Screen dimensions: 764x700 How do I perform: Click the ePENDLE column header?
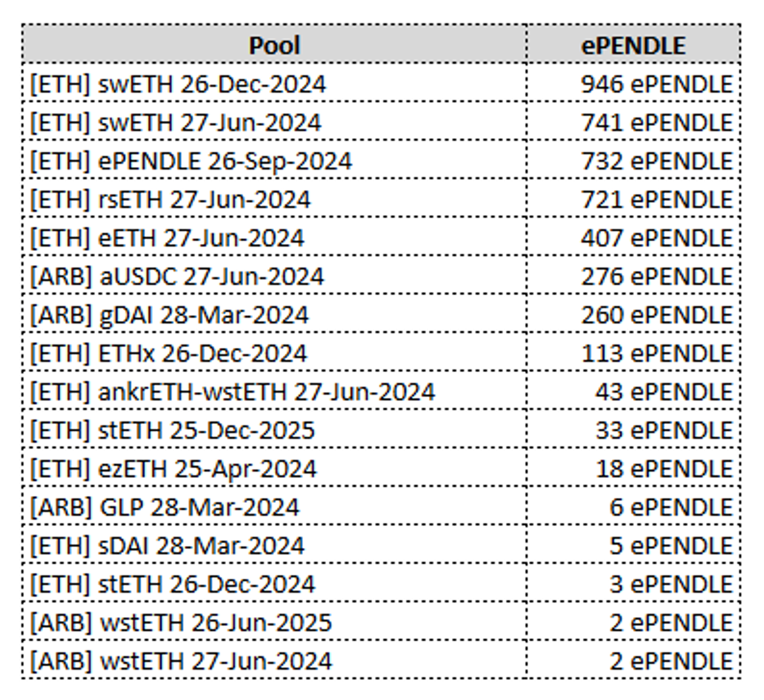click(x=633, y=45)
